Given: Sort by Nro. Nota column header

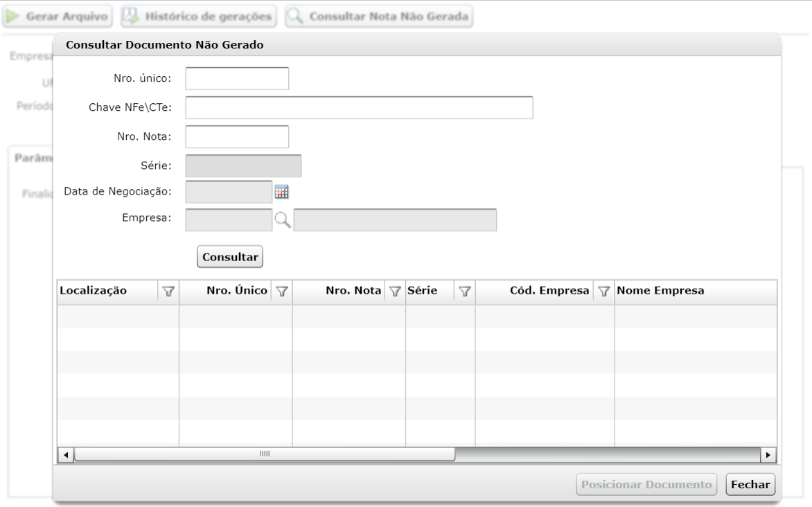Looking at the screenshot, I should point(353,290).
